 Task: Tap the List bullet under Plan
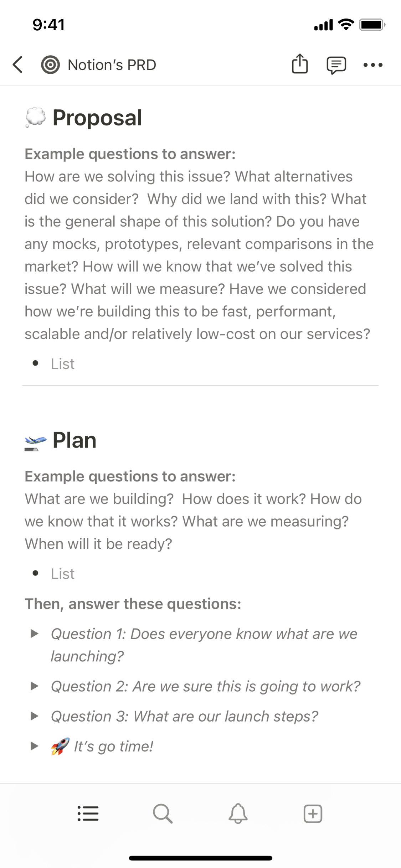point(63,574)
